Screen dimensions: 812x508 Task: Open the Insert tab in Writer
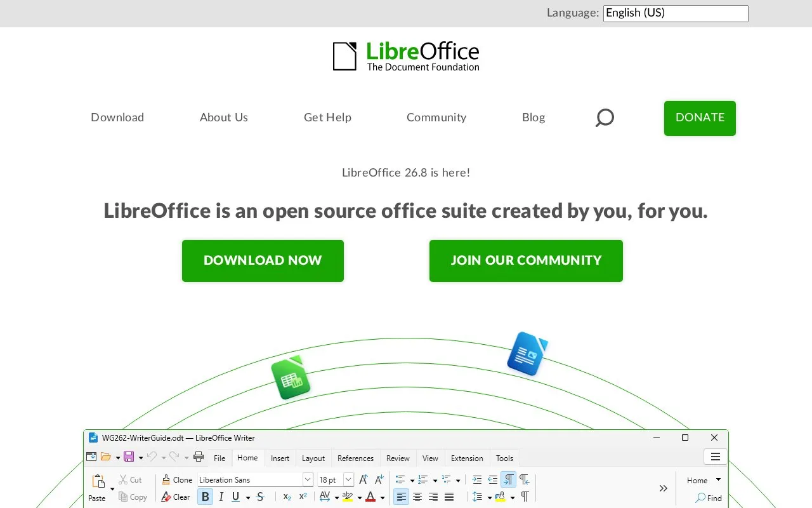coord(280,458)
